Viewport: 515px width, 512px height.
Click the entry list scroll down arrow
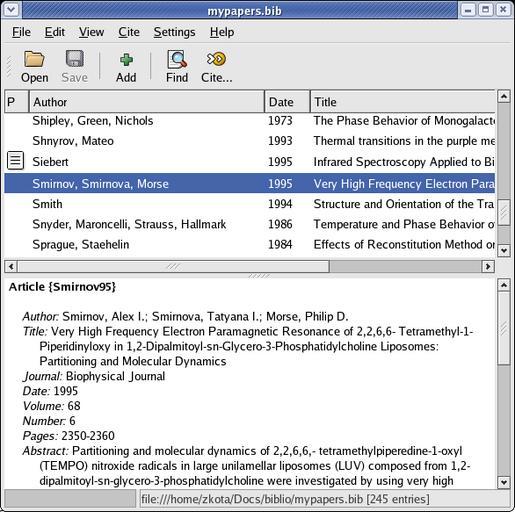[504, 250]
